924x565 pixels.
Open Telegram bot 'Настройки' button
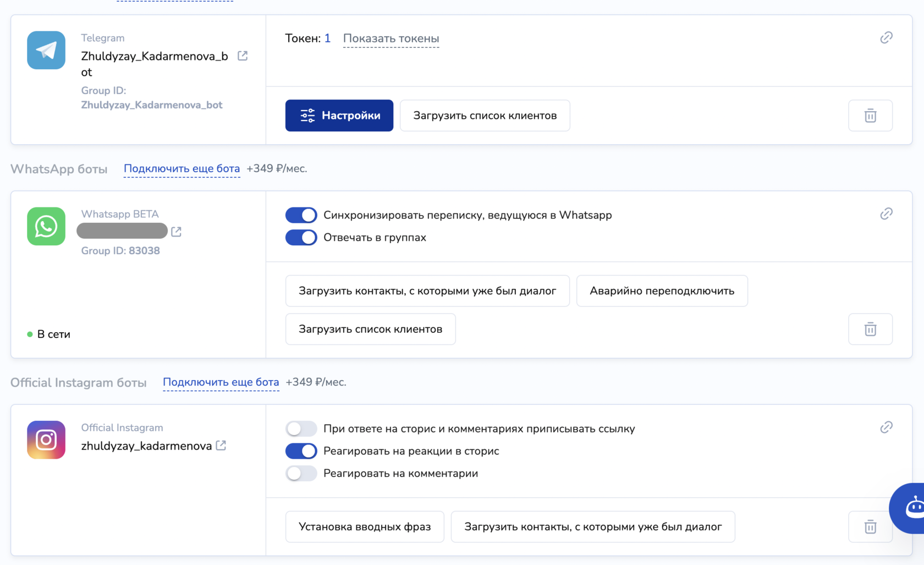[339, 116]
